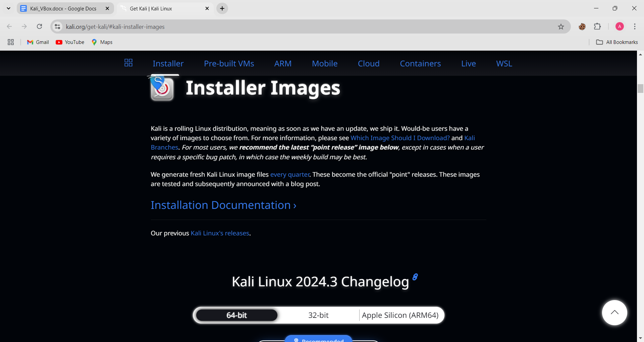
Task: Switch to the 32-bit image option
Action: click(318, 315)
